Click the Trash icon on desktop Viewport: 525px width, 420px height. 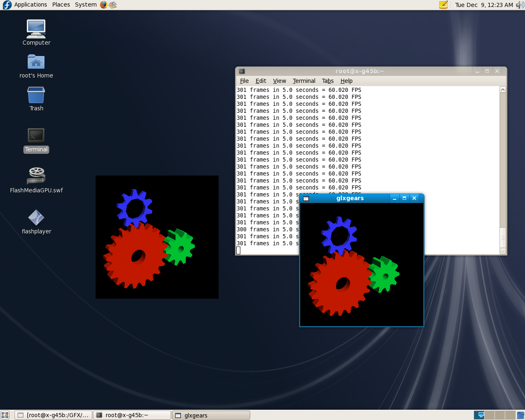[x=36, y=96]
